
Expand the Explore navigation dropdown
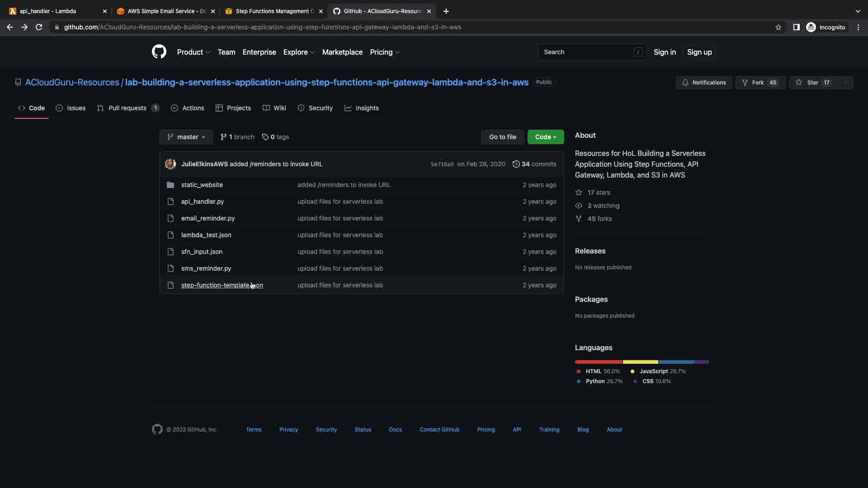(298, 52)
